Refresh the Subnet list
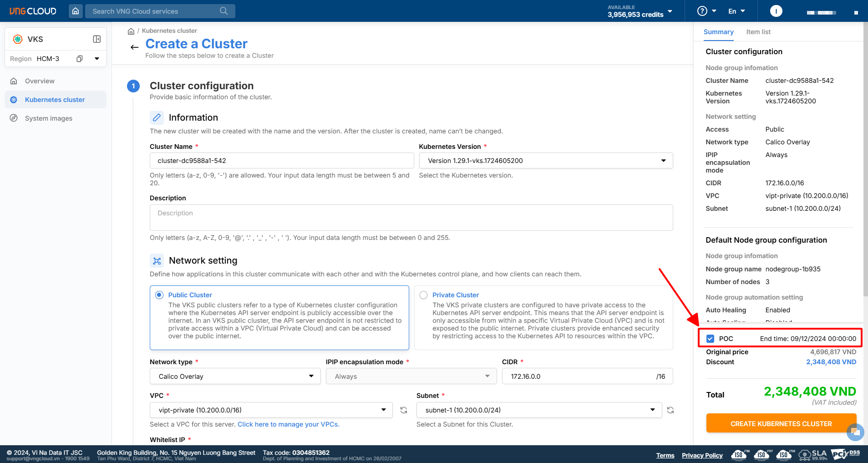 click(x=670, y=410)
